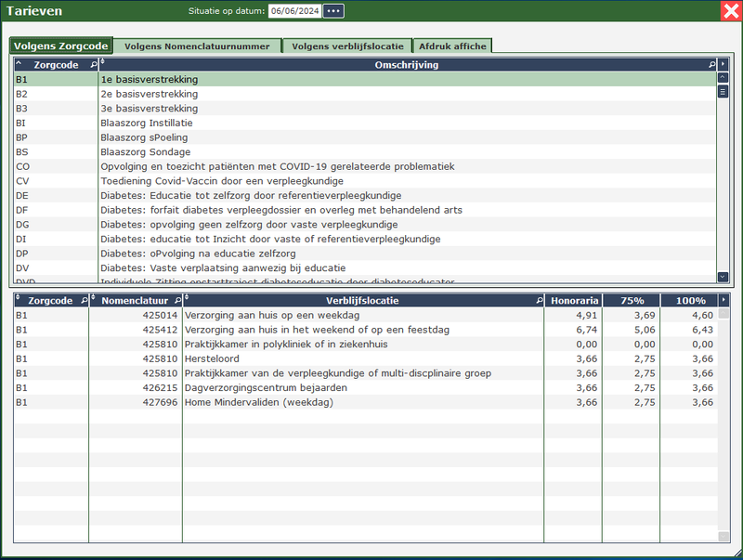Click the search icon in Nomenclatuur column header
Image resolution: width=743 pixels, height=560 pixels.
point(176,301)
